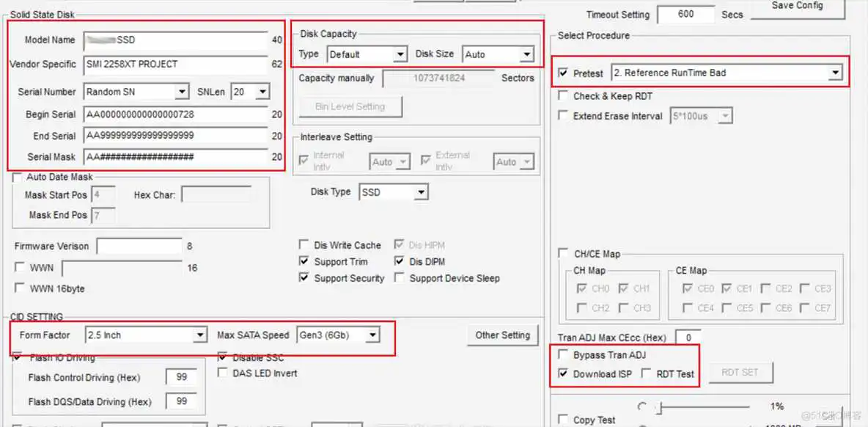The image size is (868, 427).
Task: Check the Check & Keep RDT option
Action: [x=563, y=96]
